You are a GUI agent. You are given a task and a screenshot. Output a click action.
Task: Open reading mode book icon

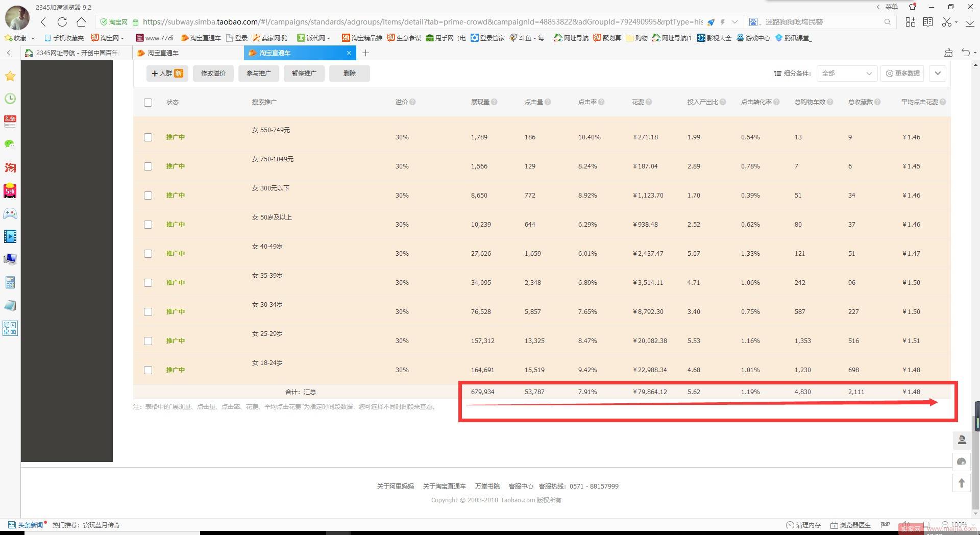[928, 22]
